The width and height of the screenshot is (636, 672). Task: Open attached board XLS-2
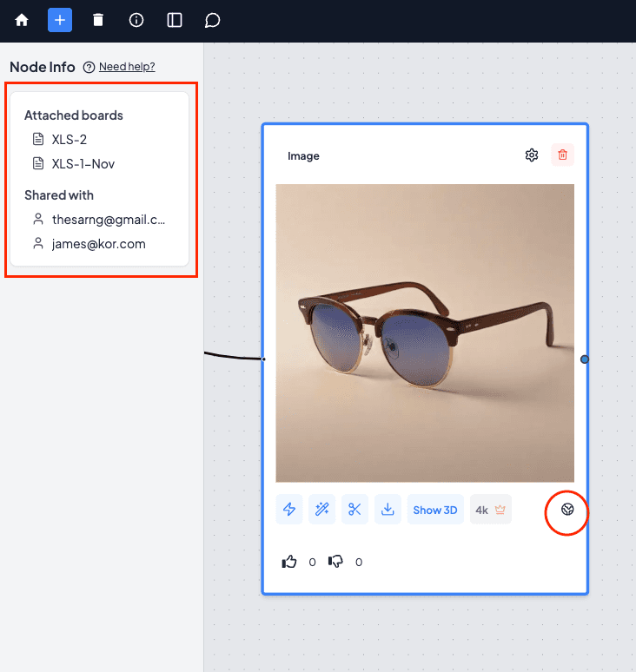click(69, 139)
